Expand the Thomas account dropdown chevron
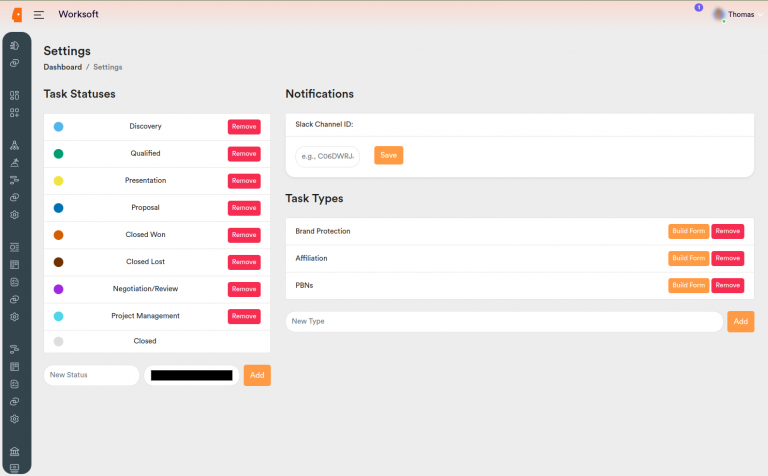This screenshot has width=768, height=476. [x=760, y=15]
